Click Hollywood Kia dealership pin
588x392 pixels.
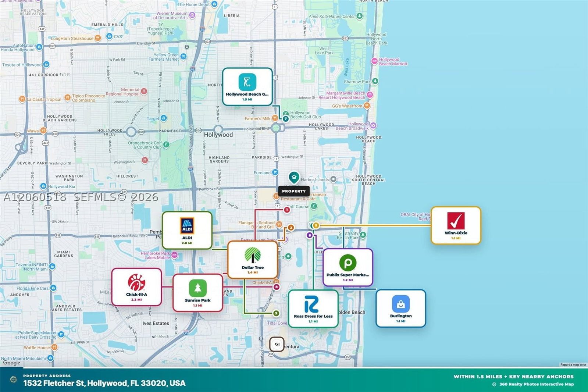pyautogui.click(x=43, y=186)
